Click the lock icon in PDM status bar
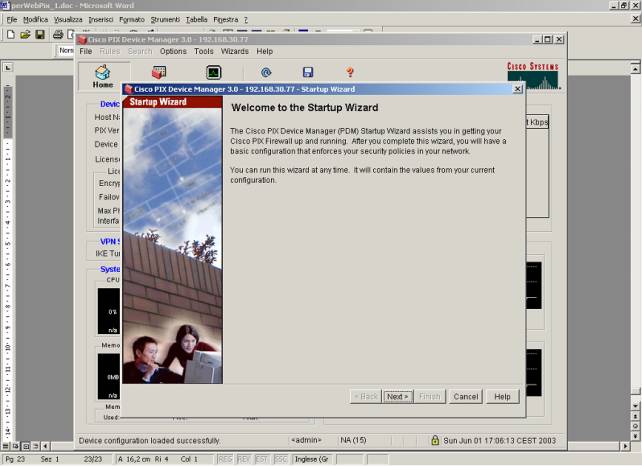Screen dimensions: 642x466 (435, 440)
